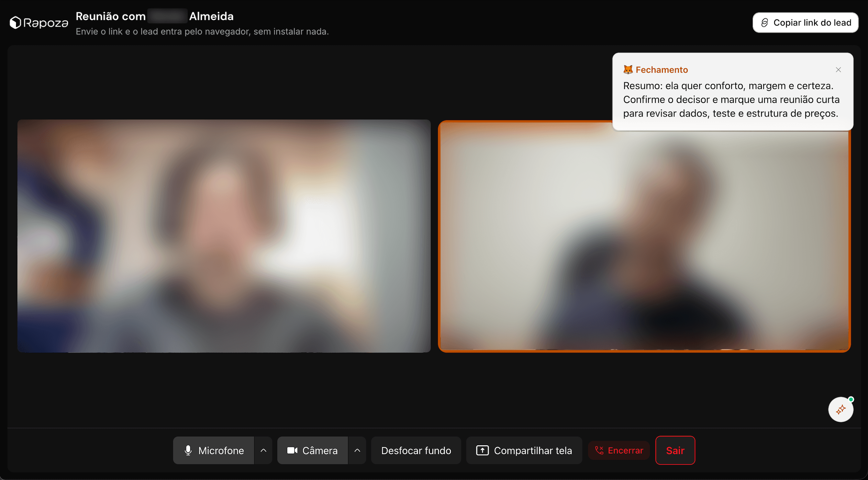
Task: Toggle Desfocar fundo background blur
Action: pos(416,450)
